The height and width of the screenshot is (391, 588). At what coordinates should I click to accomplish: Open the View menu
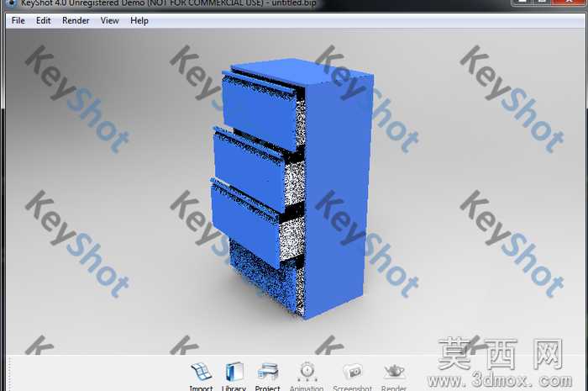pyautogui.click(x=109, y=21)
